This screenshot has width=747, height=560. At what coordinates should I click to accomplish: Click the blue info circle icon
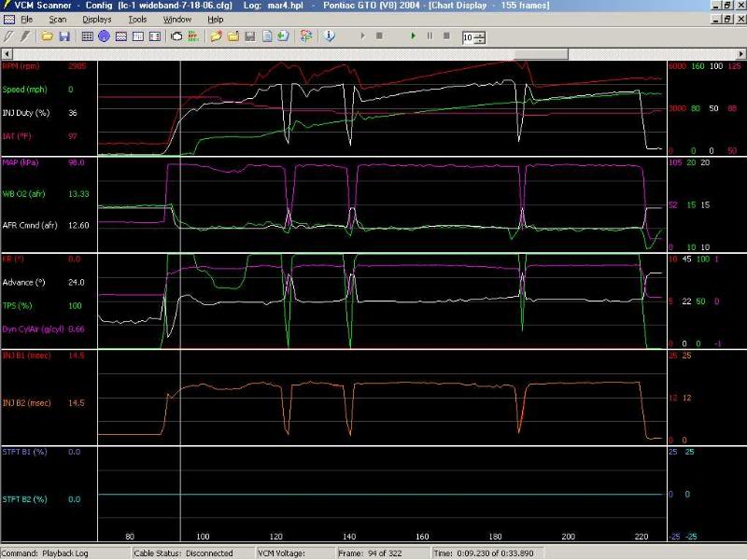point(330,36)
